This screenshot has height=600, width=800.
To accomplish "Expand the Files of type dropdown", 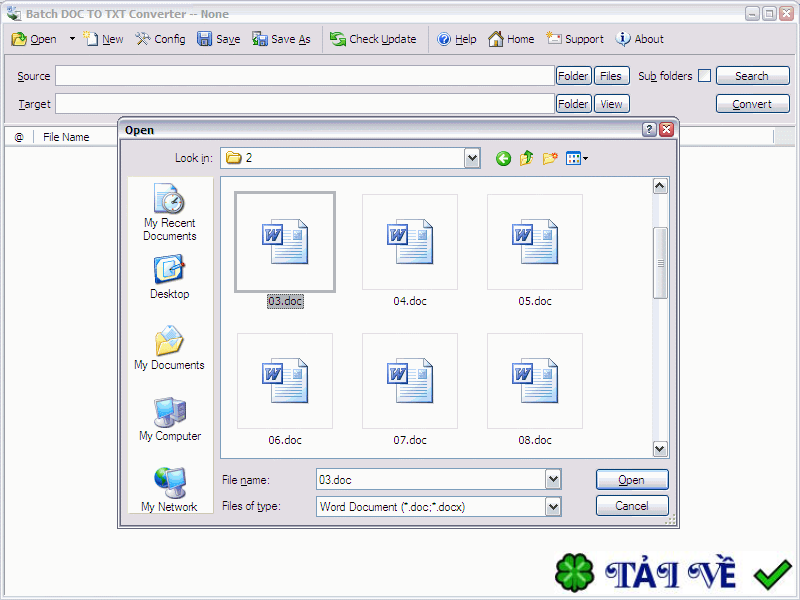I will coord(553,507).
